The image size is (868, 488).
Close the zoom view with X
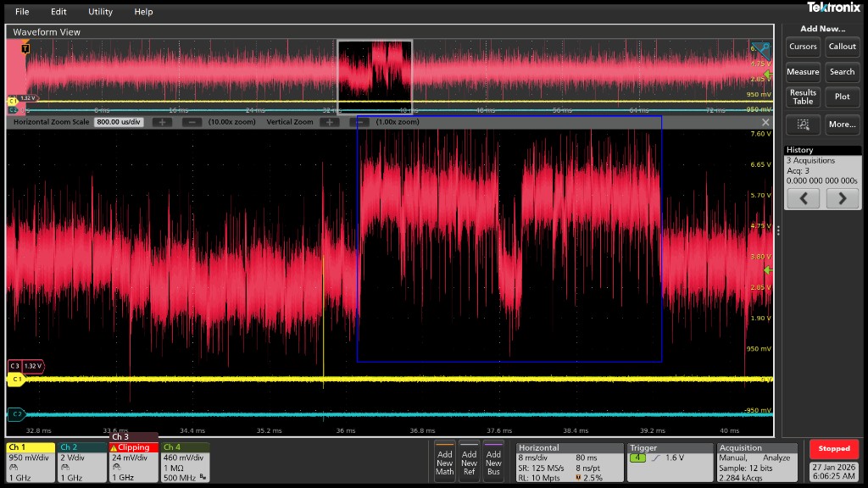[765, 122]
